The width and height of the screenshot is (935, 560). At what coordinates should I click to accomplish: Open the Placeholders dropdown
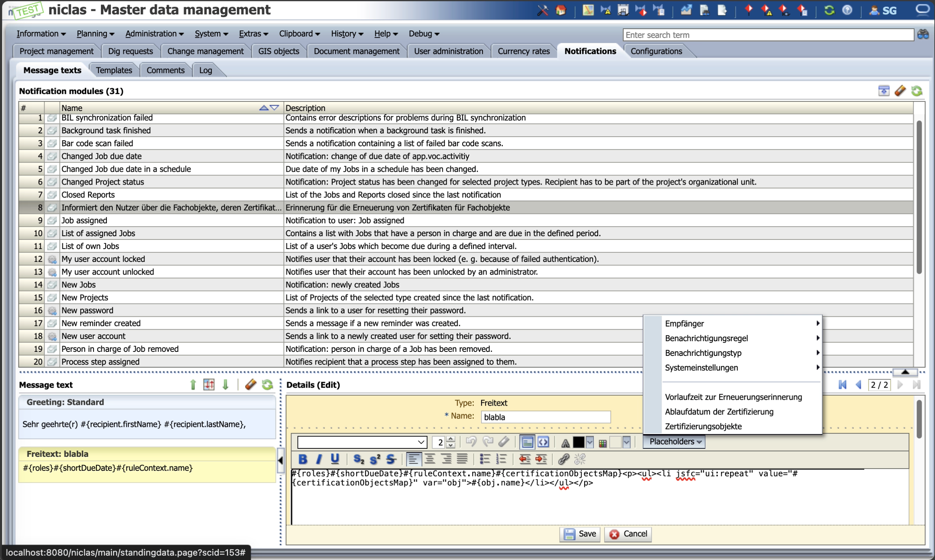point(675,441)
